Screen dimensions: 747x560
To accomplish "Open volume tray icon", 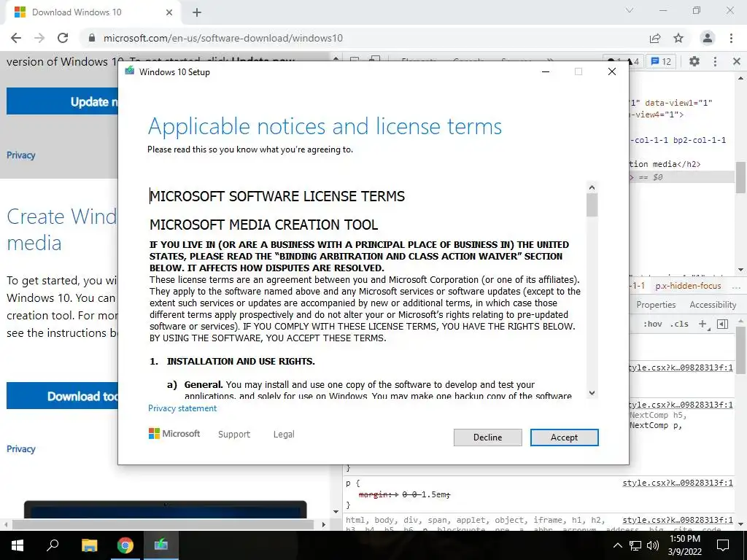I will point(653,545).
